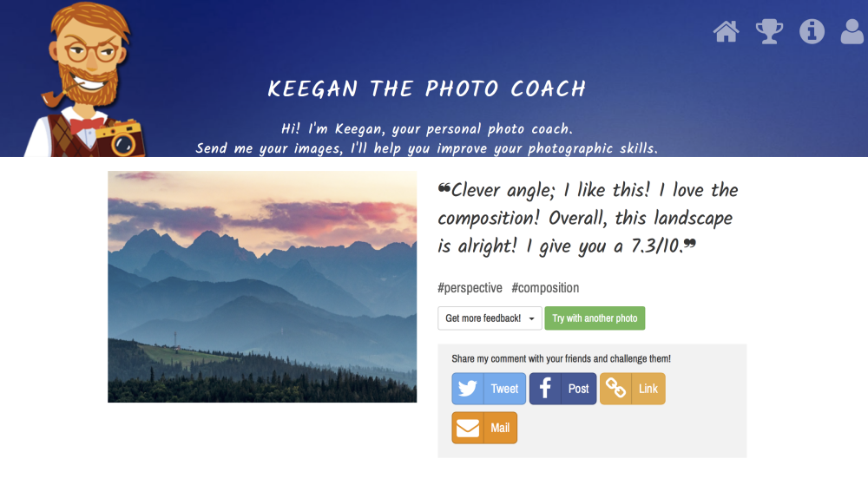
Task: Open the user profile icon
Action: pyautogui.click(x=852, y=31)
